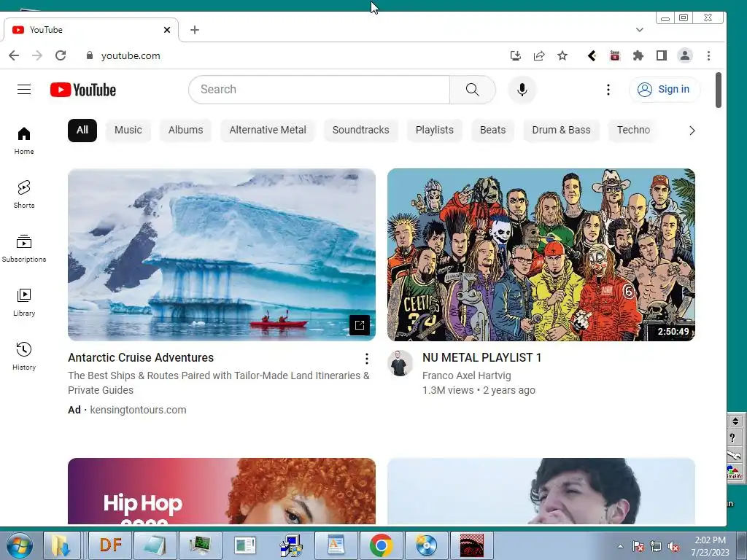Screen dimensions: 747x560
Task: Expand the tab search dropdown arrow
Action: coord(639,30)
